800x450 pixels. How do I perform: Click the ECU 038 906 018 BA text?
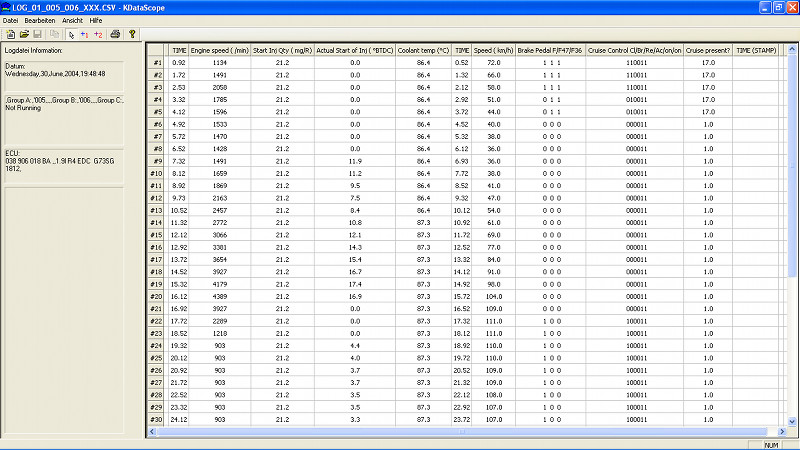click(x=60, y=161)
